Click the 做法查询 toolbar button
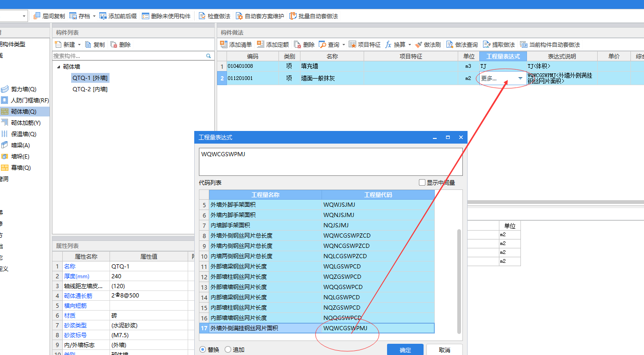The image size is (644, 355). pyautogui.click(x=462, y=44)
